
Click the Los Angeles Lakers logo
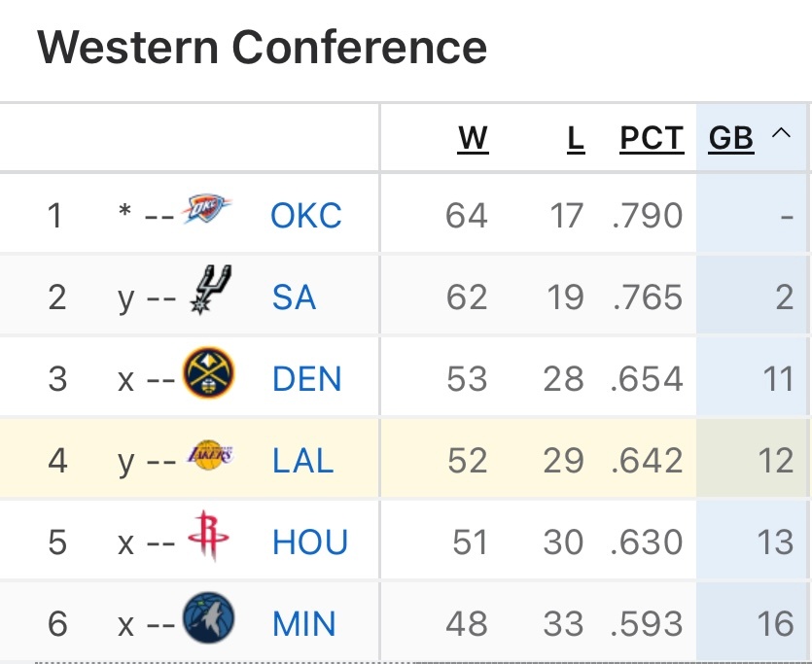tap(210, 456)
